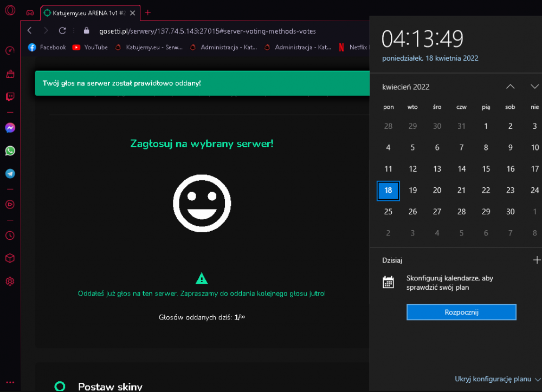This screenshot has height=392, width=542.
Task: Open a new tab with plus button
Action: (147, 13)
